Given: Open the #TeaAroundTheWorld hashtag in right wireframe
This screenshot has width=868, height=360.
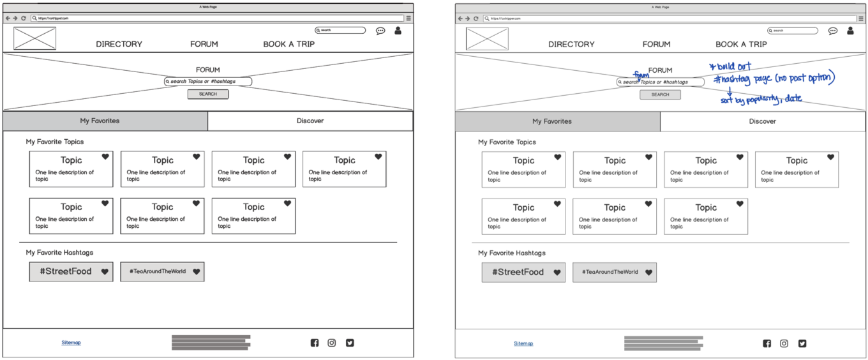Looking at the screenshot, I should point(615,272).
